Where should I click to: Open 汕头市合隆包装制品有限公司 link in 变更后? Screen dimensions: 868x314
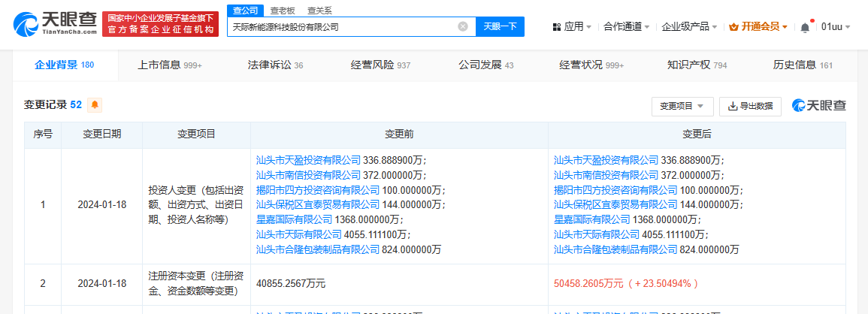(x=615, y=249)
